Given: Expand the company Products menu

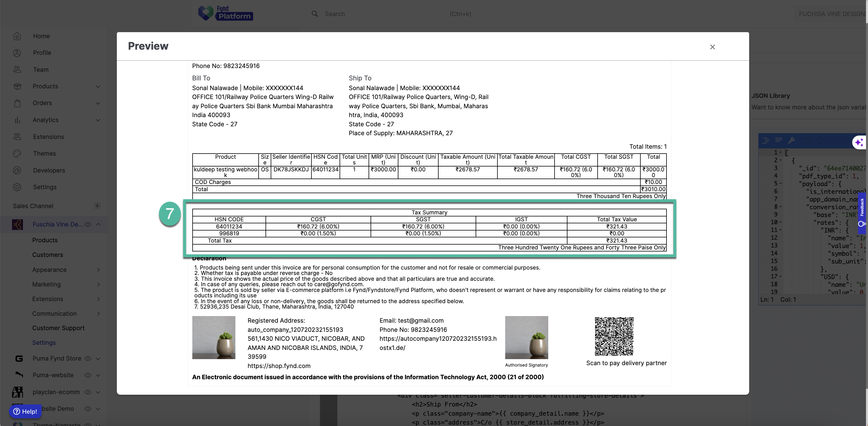Looking at the screenshot, I should [98, 87].
